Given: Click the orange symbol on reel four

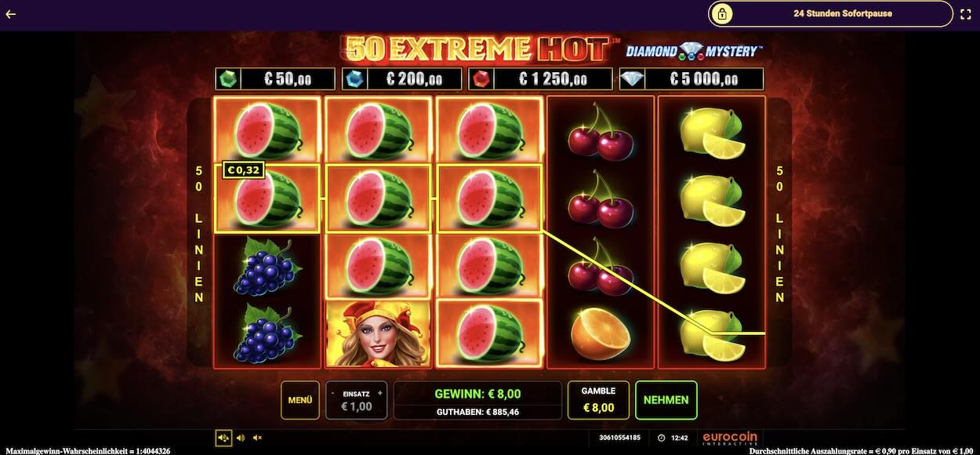Looking at the screenshot, I should click(600, 333).
